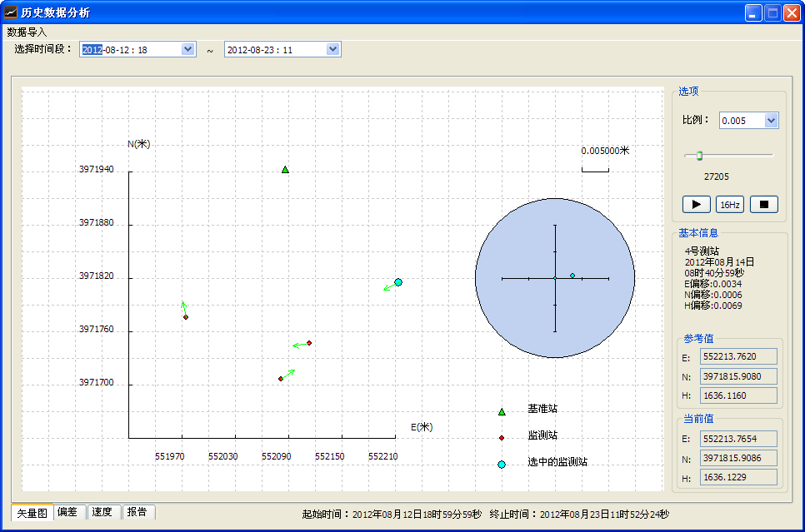Click the 0.005000米 scale bar label
Image resolution: width=805 pixels, height=532 pixels.
605,151
